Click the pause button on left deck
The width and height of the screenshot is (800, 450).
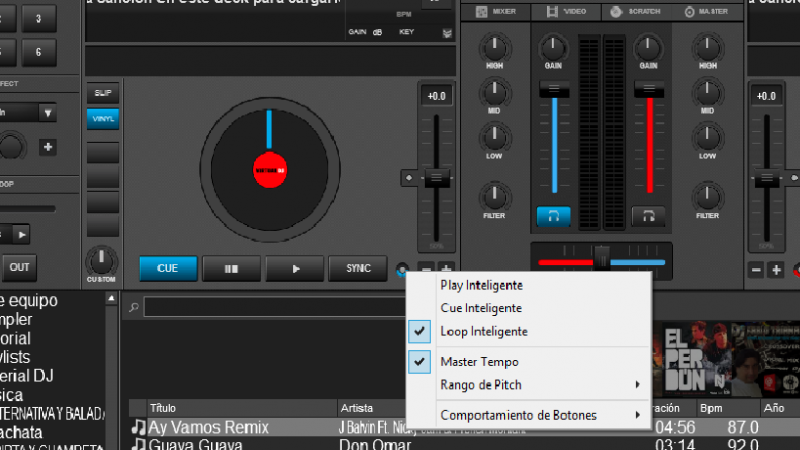point(231,269)
